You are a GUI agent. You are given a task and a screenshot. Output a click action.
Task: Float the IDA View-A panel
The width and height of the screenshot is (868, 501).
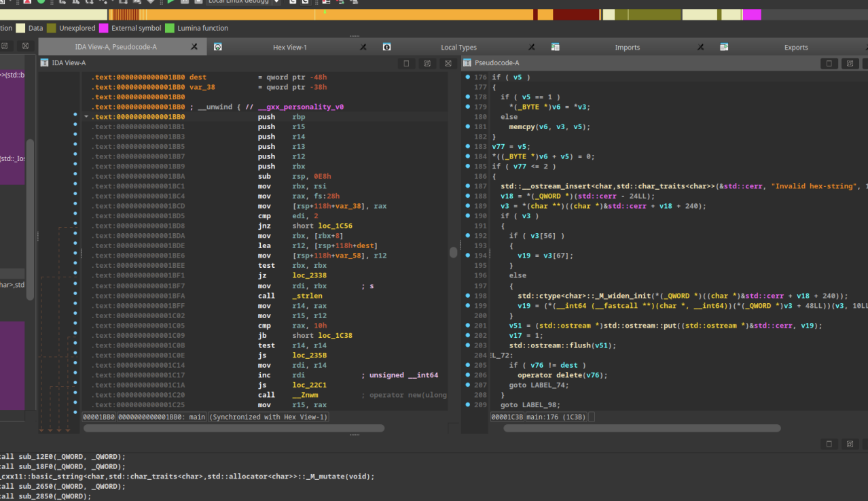click(x=427, y=63)
